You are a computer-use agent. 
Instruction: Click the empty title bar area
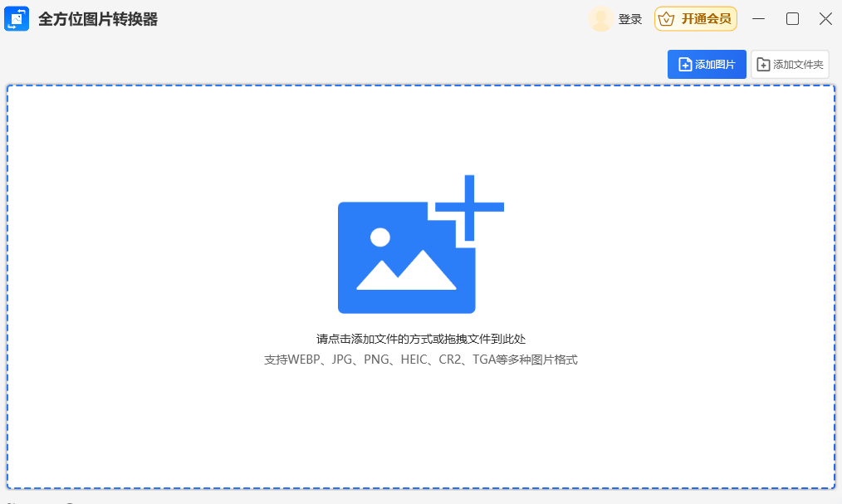coord(374,19)
